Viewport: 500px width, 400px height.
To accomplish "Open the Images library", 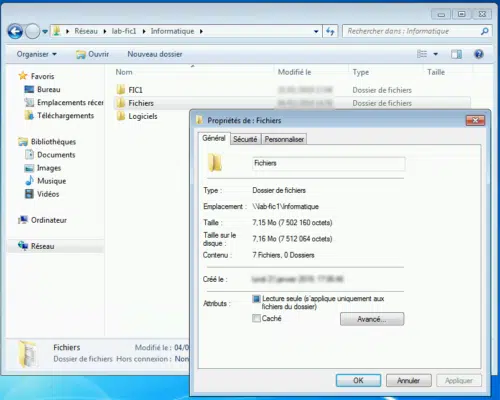I will 49,168.
